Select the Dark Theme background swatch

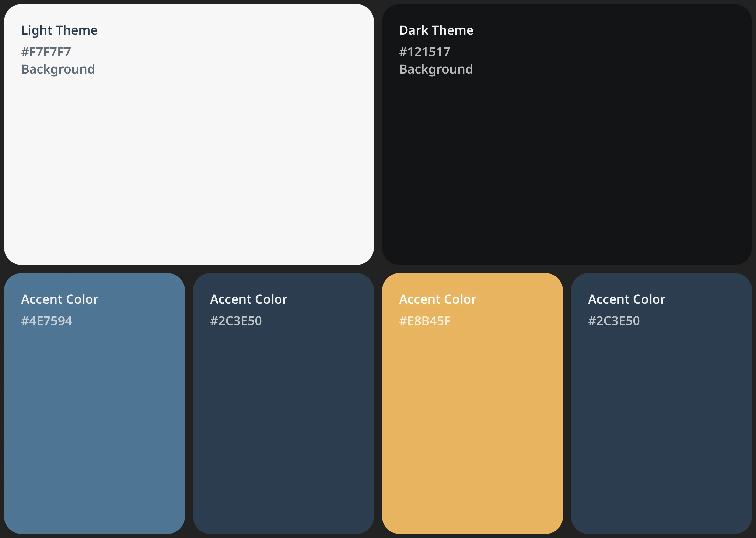pos(567,134)
